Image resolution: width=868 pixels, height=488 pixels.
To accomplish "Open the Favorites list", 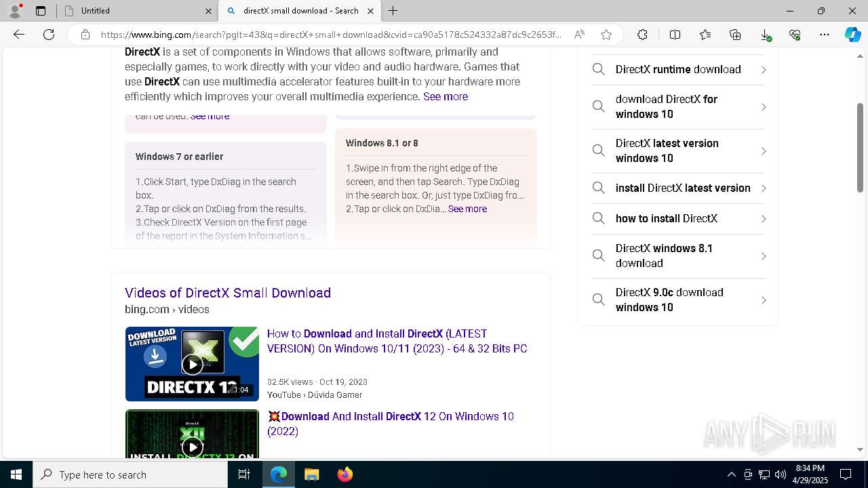I will point(705,35).
